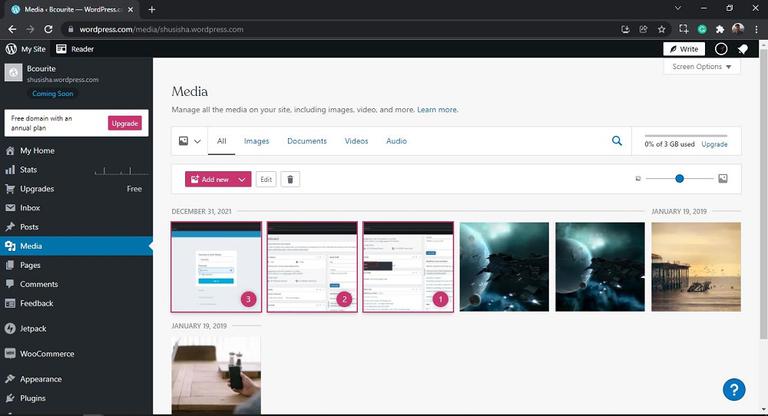Click the share page icon in address bar

point(643,29)
